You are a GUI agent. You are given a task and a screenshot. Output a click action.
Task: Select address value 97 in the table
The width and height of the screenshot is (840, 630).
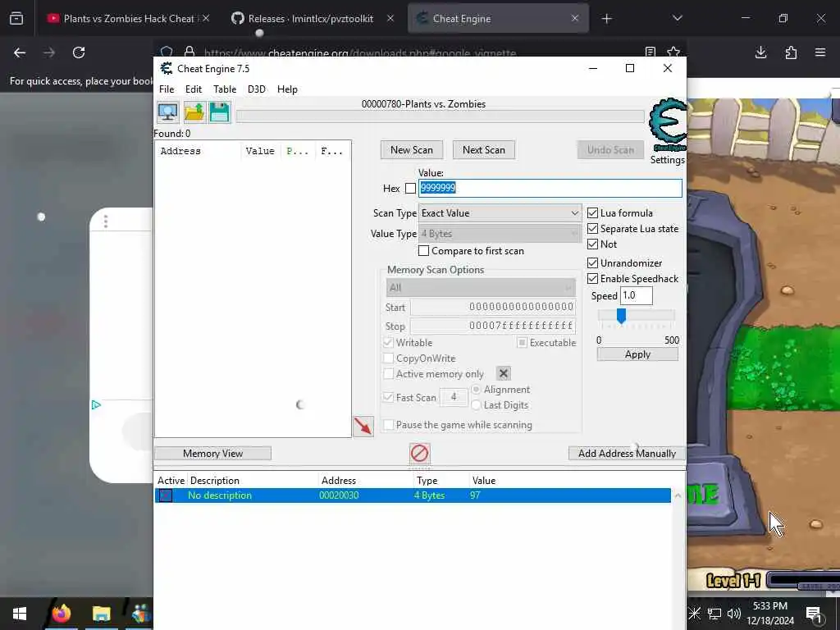[475, 495]
